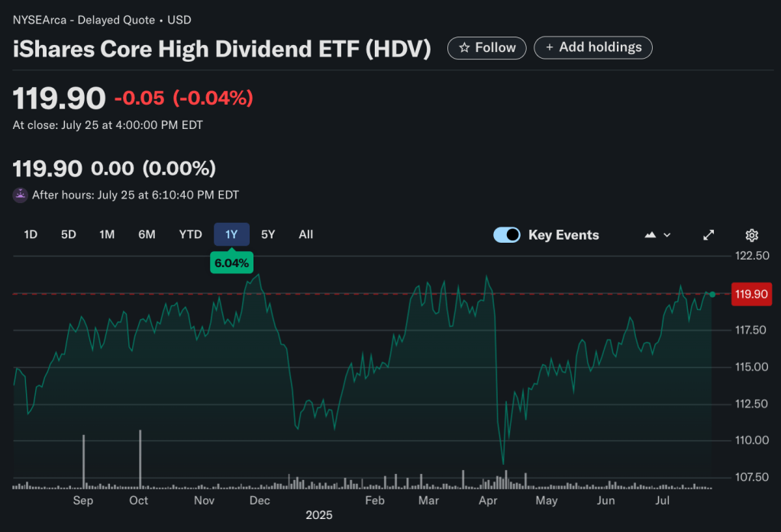
Task: Click the red 119.90 price badge
Action: (751, 294)
